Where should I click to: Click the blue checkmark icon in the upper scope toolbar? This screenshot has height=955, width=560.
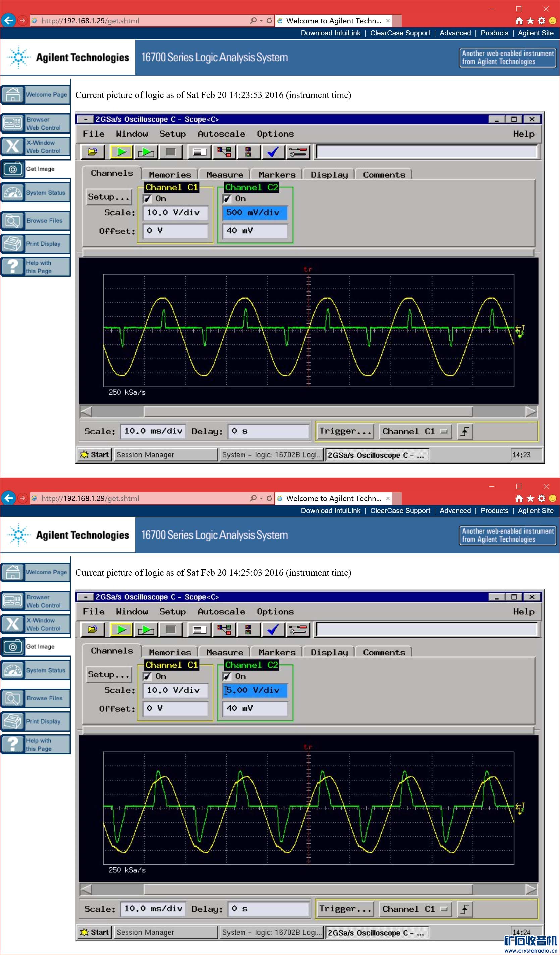pyautogui.click(x=273, y=152)
